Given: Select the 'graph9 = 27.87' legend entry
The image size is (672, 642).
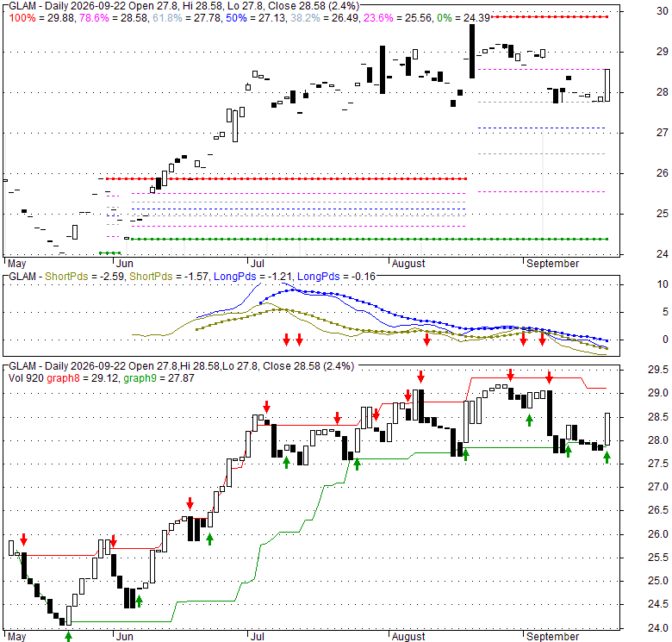Looking at the screenshot, I should (x=159, y=378).
